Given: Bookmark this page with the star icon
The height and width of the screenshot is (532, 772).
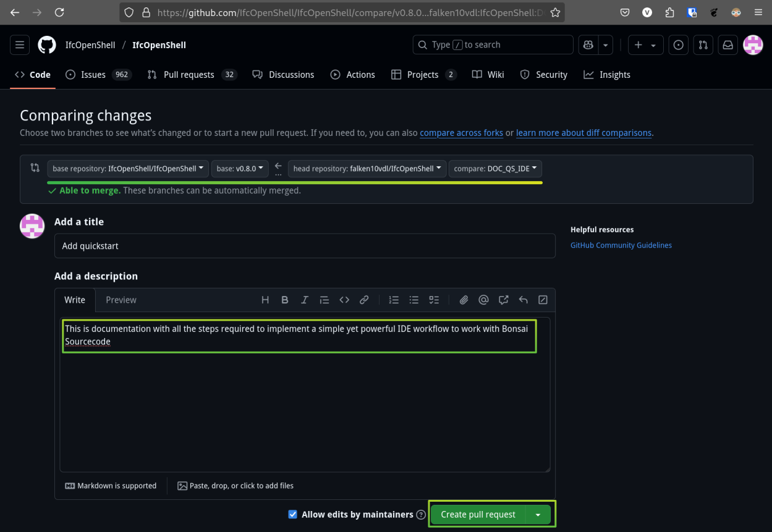Looking at the screenshot, I should coord(555,12).
